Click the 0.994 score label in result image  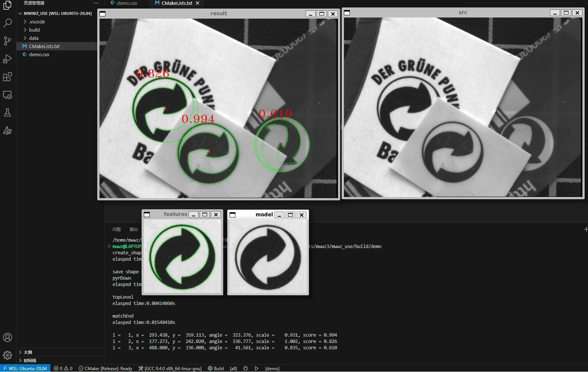(x=198, y=119)
